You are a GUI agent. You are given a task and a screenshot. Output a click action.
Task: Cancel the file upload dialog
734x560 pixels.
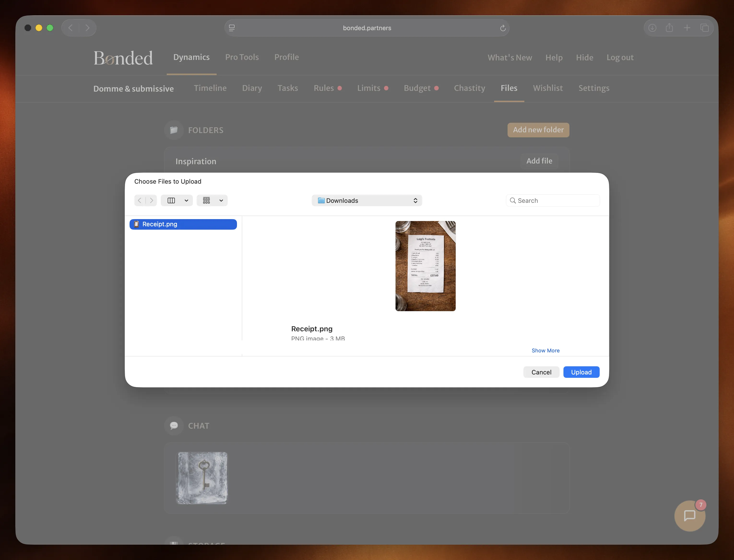(541, 372)
